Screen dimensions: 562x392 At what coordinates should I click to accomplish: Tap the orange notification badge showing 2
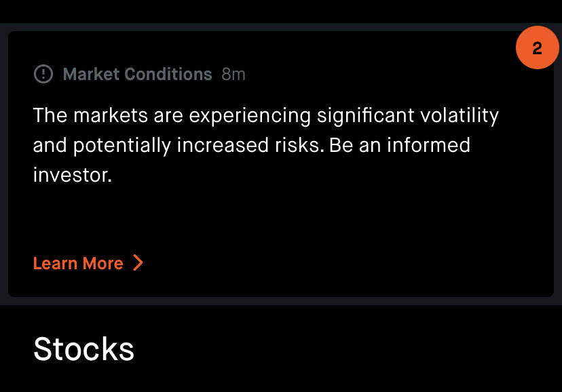point(537,47)
